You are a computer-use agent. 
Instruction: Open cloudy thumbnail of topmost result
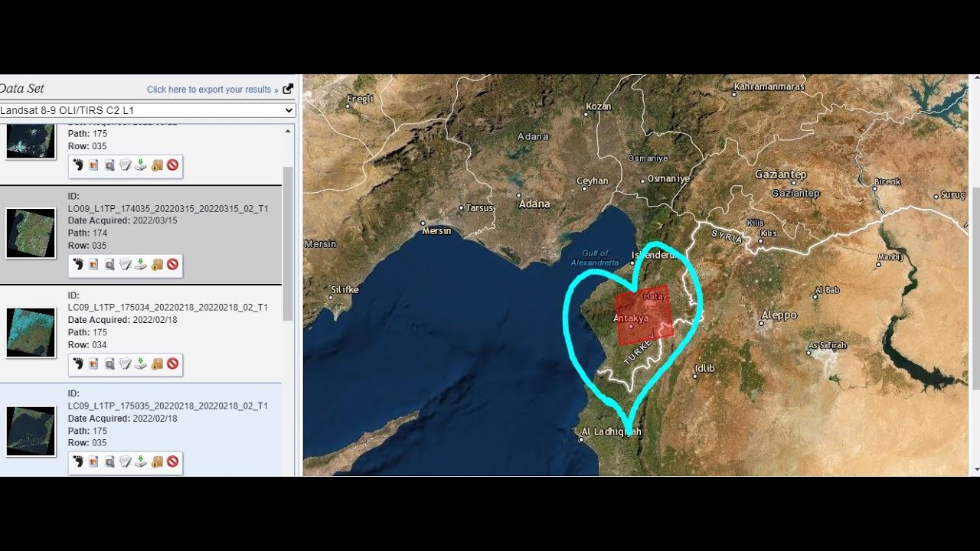31,141
